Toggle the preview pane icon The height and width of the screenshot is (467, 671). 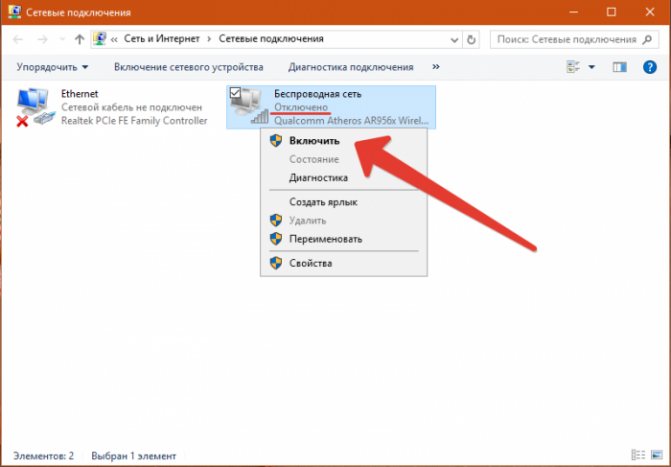619,67
